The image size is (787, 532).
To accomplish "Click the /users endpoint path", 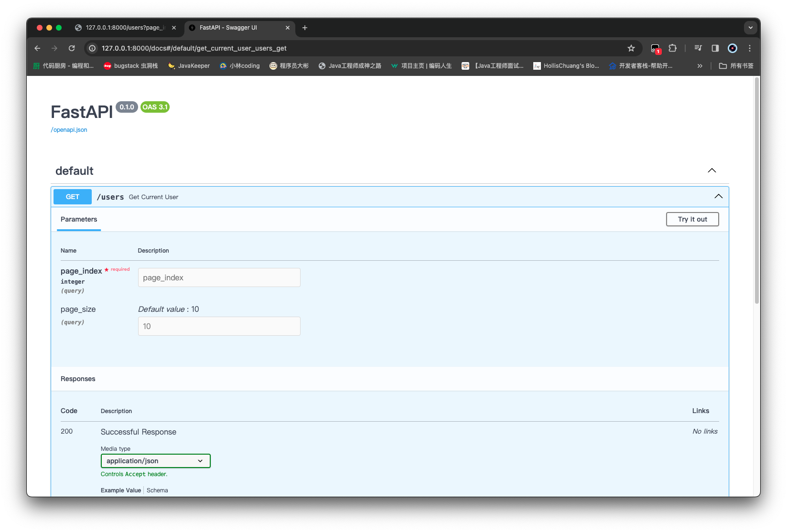I will (x=110, y=197).
